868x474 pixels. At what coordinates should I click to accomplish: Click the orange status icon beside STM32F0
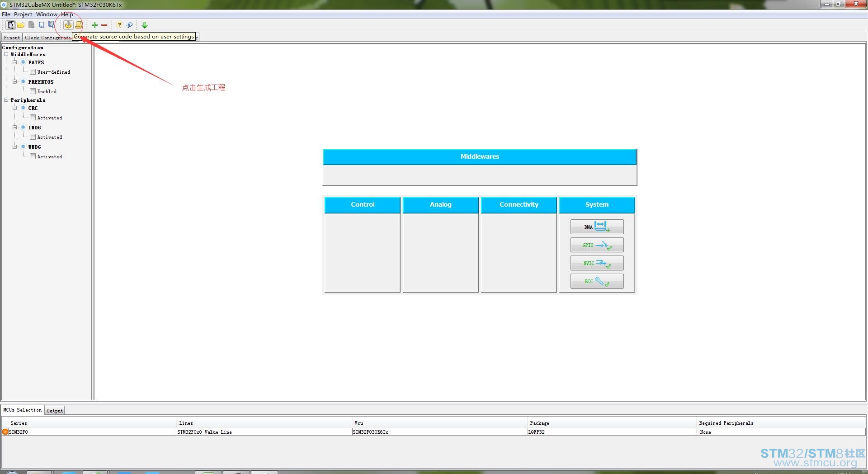point(5,432)
